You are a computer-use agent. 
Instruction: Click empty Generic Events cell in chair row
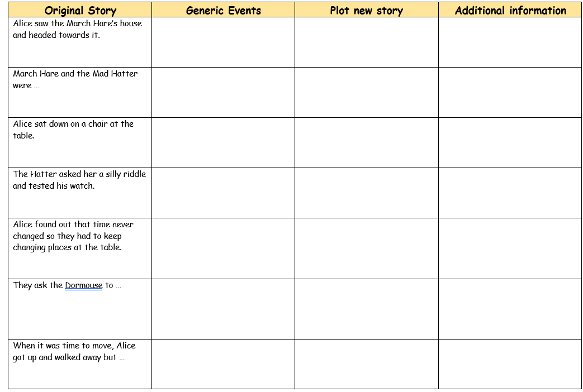point(223,143)
